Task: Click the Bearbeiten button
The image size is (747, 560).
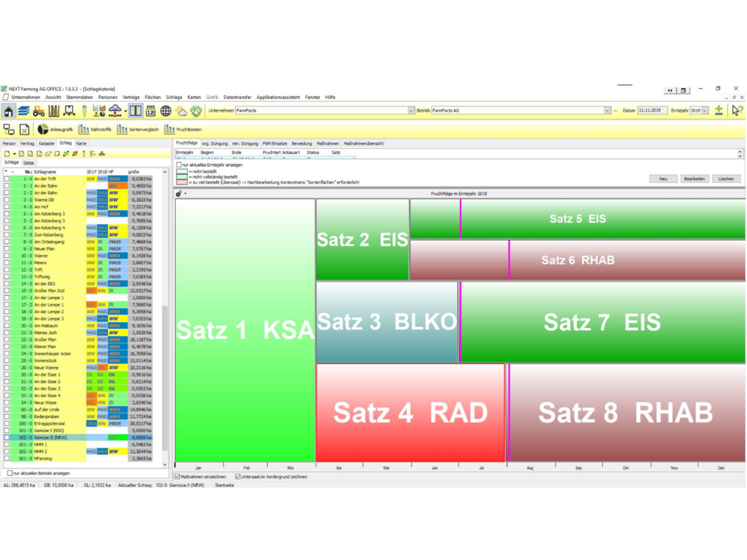Action: coord(694,179)
